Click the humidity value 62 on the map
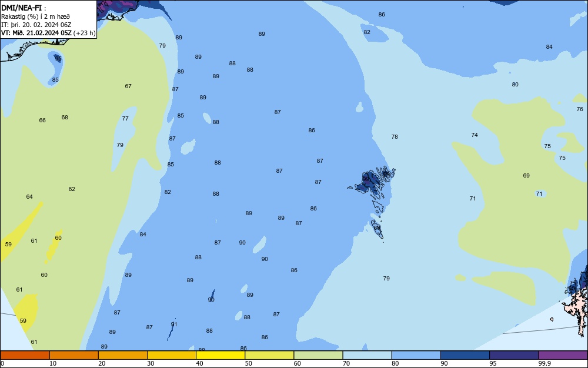This screenshot has width=588, height=368. (72, 189)
